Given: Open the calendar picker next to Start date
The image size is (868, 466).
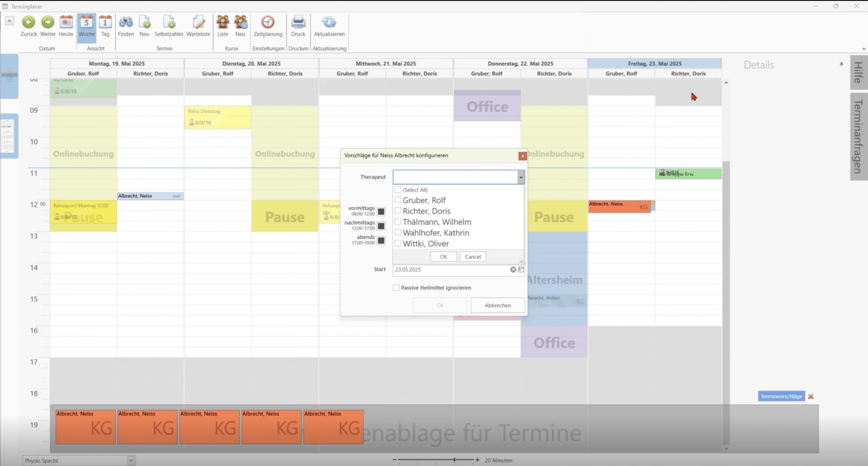Looking at the screenshot, I should point(521,269).
